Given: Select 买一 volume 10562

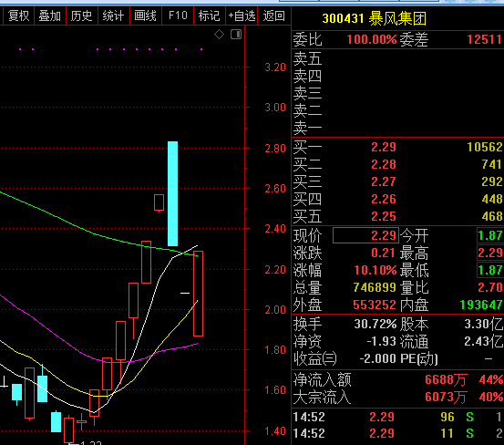Looking at the screenshot, I should (485, 147).
